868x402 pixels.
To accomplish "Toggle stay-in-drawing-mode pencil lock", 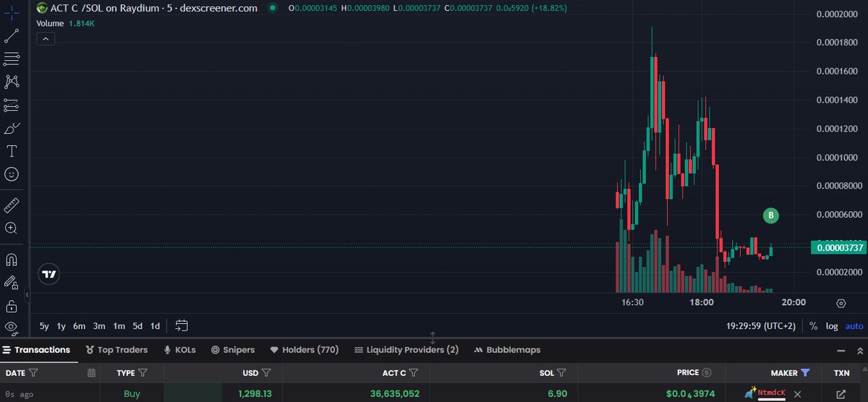I will [12, 282].
